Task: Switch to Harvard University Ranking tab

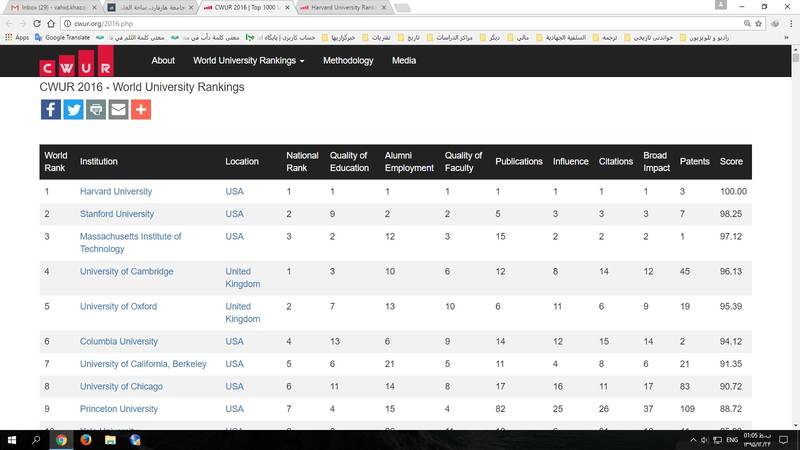Action: click(342, 8)
